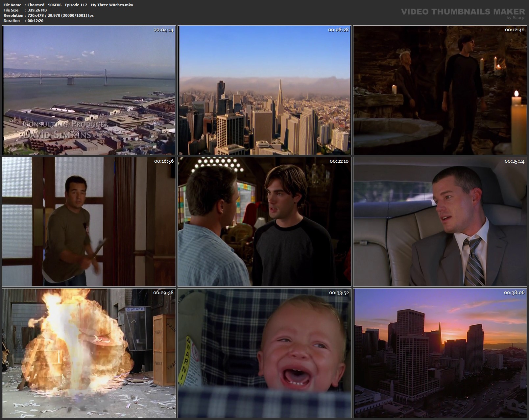Click the 00:12:42 timestamp label

pyautogui.click(x=515, y=30)
